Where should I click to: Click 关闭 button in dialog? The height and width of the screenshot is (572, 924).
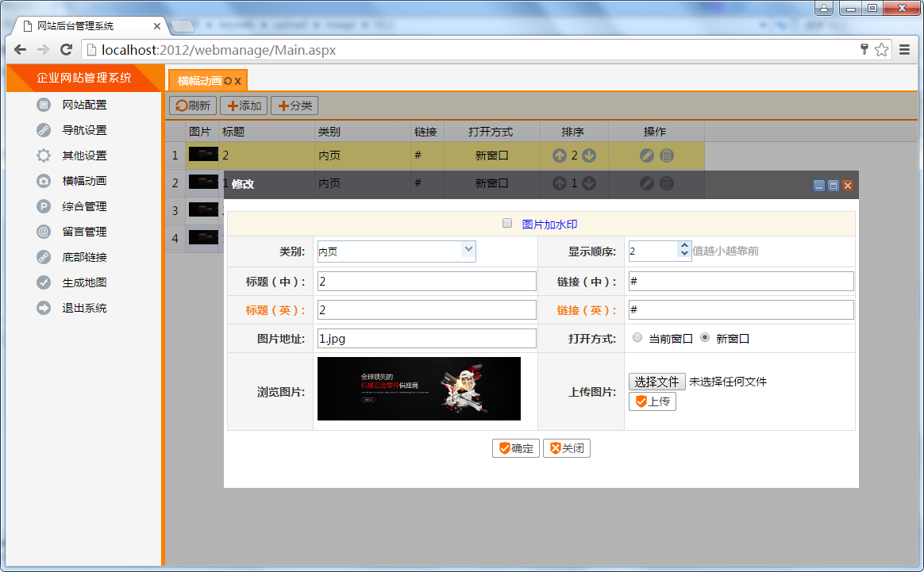tap(567, 448)
